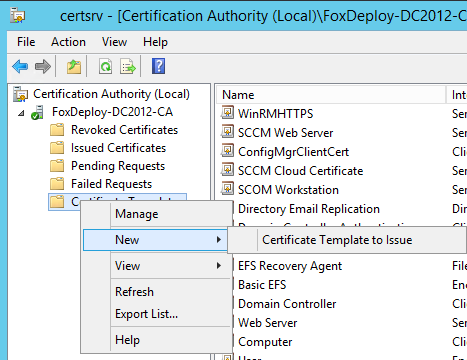Click the Certificate Templates folder icon

[x=57, y=202]
